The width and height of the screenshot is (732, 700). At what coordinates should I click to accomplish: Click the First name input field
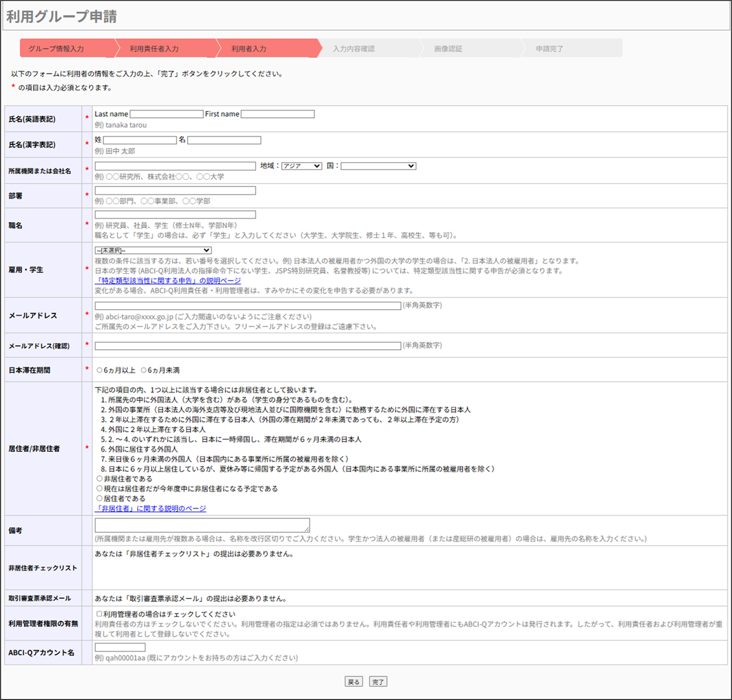tap(277, 115)
